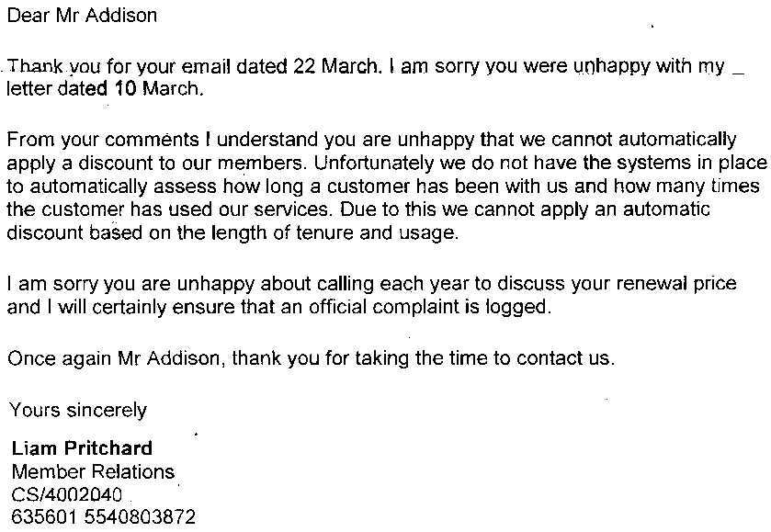Click the '10 March' letter date

157,89
